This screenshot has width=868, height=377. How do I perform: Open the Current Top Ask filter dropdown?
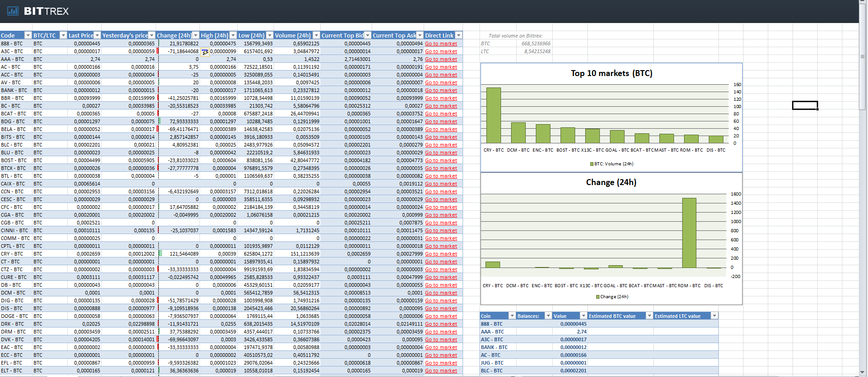(x=420, y=35)
